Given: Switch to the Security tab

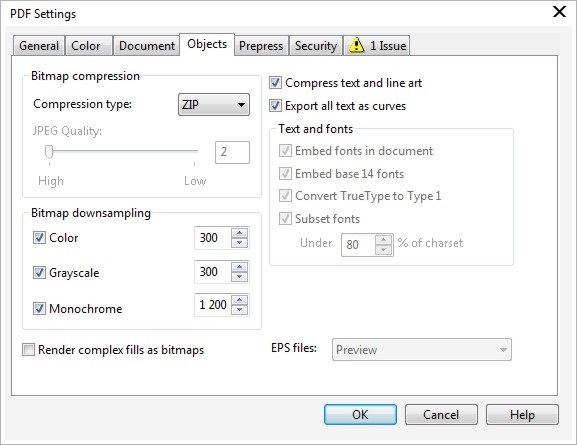Looking at the screenshot, I should (x=316, y=46).
